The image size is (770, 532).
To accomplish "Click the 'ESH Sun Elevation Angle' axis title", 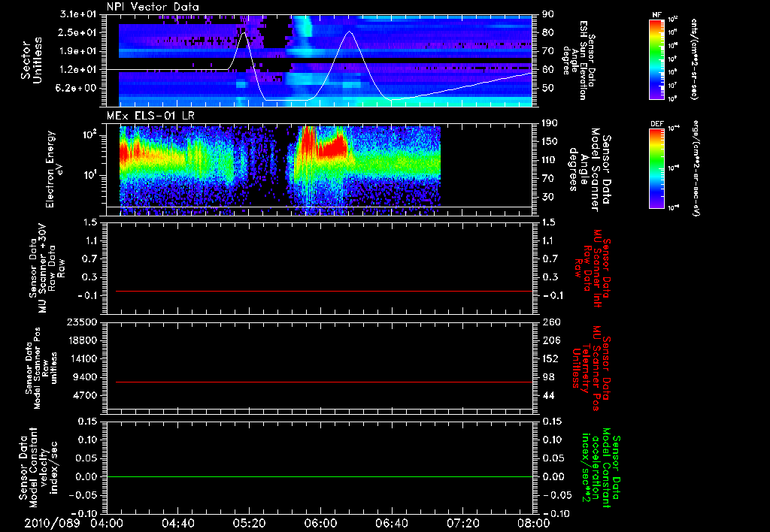I will (x=581, y=60).
